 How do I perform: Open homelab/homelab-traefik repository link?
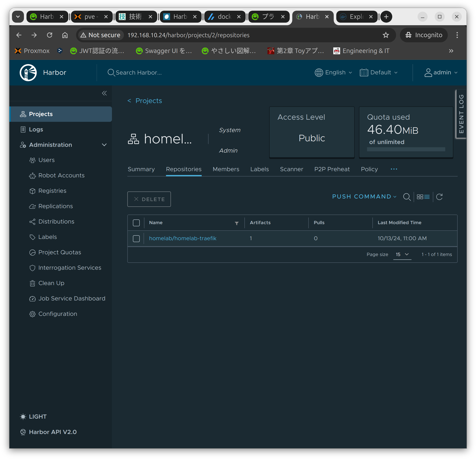tap(183, 238)
